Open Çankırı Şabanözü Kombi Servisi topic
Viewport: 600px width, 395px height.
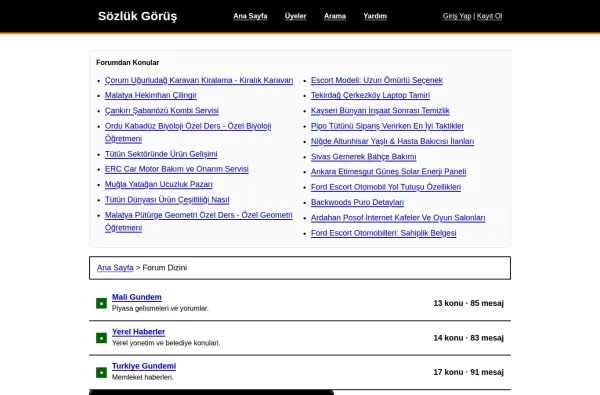pos(162,111)
